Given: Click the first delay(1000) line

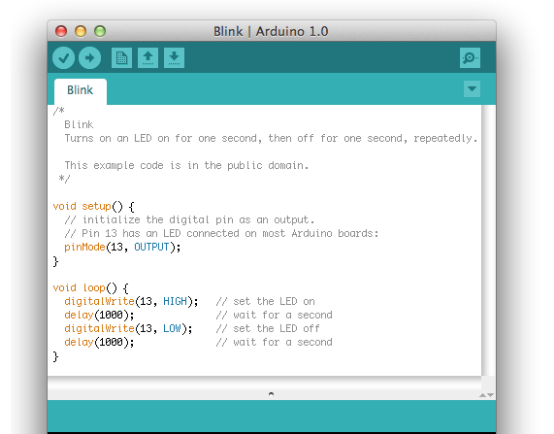Looking at the screenshot, I should [x=99, y=315].
